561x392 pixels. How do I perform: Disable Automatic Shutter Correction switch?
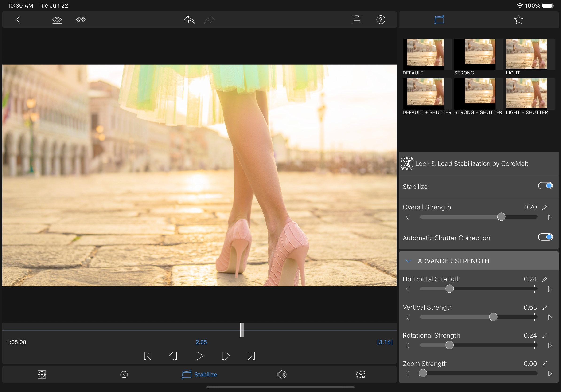545,237
